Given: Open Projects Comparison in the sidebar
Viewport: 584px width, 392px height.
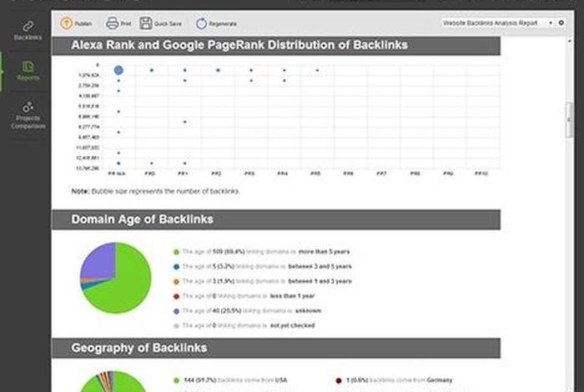Looking at the screenshot, I should pyautogui.click(x=28, y=115).
